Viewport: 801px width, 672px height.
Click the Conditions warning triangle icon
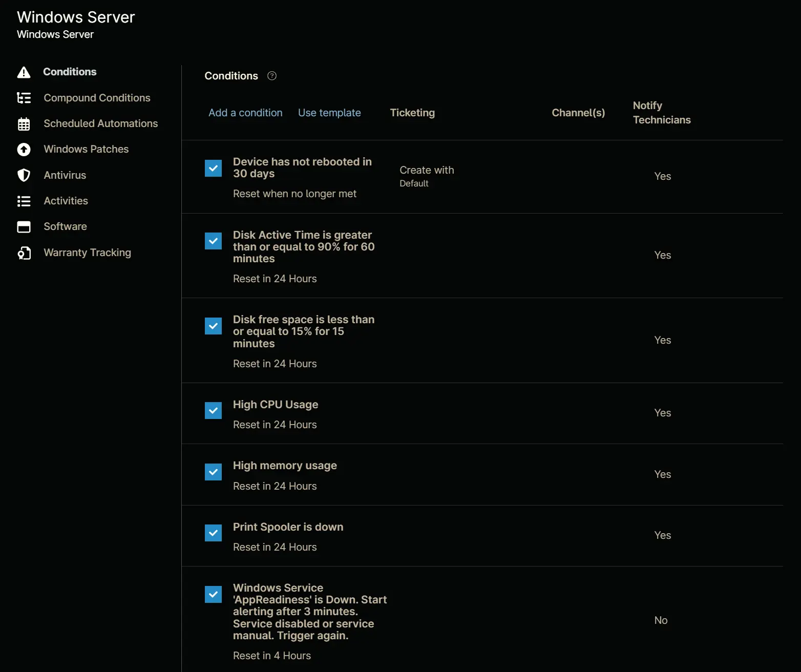(x=24, y=72)
